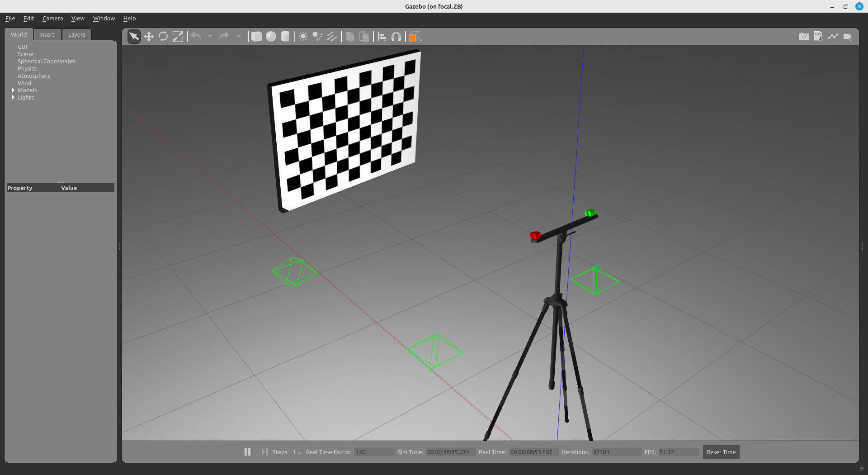Insert a sphere shape
The width and height of the screenshot is (868, 475).
coord(271,37)
